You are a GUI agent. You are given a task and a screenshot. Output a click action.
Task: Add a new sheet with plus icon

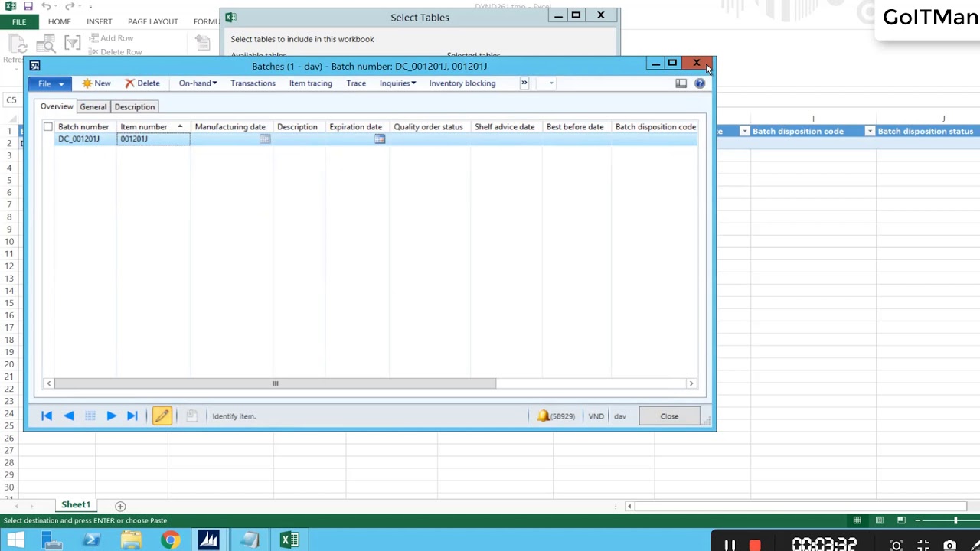coord(120,506)
